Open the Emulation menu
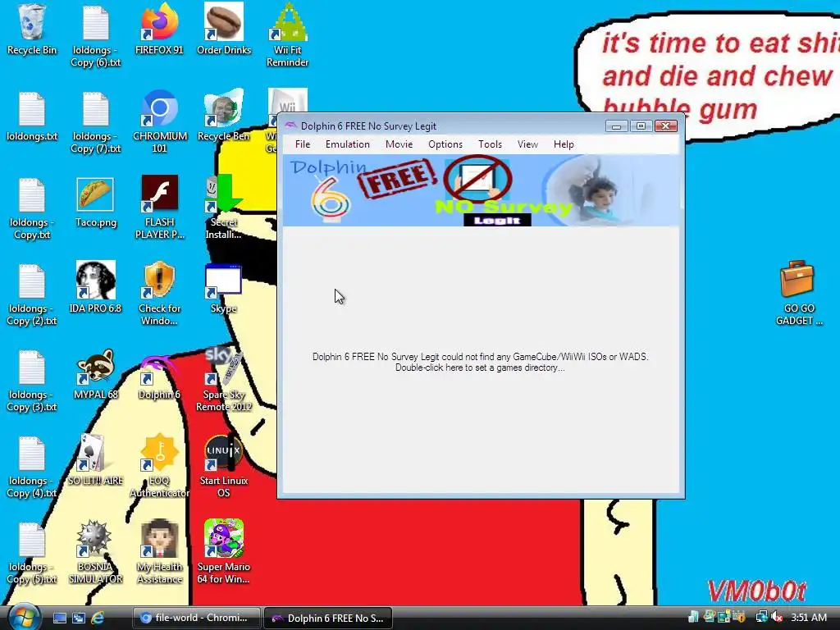Viewport: 840px width, 630px height. [x=348, y=144]
